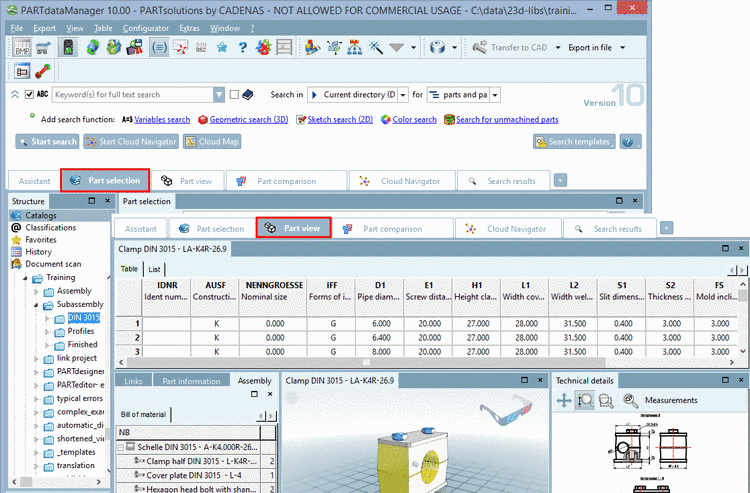Image resolution: width=750 pixels, height=493 pixels.
Task: Switch to Part view tab in front window
Action: [x=294, y=228]
